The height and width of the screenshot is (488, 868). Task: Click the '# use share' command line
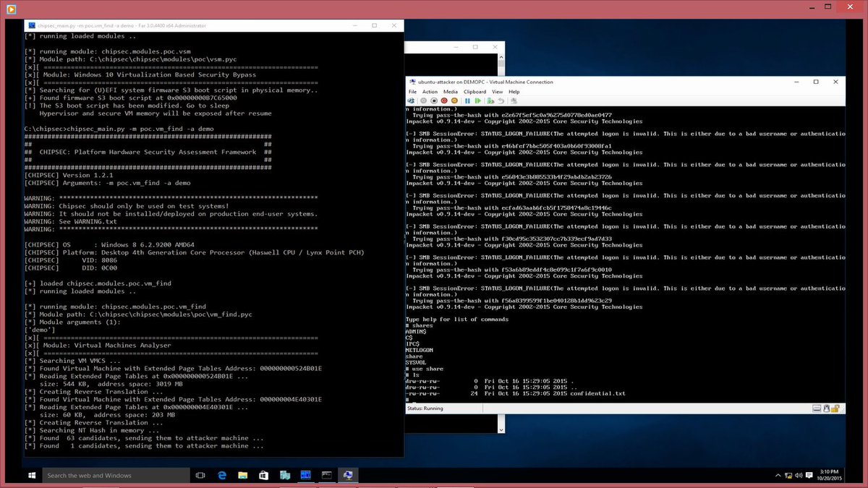(425, 369)
